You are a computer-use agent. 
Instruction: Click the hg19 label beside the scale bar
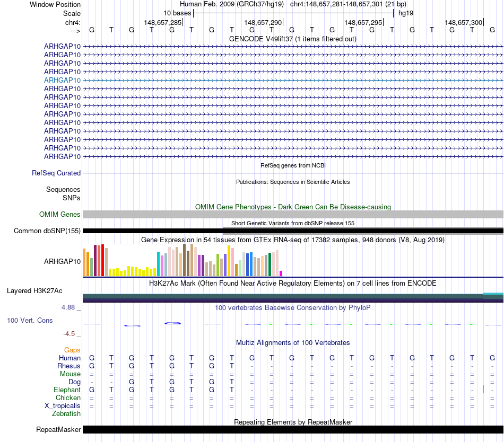point(406,13)
